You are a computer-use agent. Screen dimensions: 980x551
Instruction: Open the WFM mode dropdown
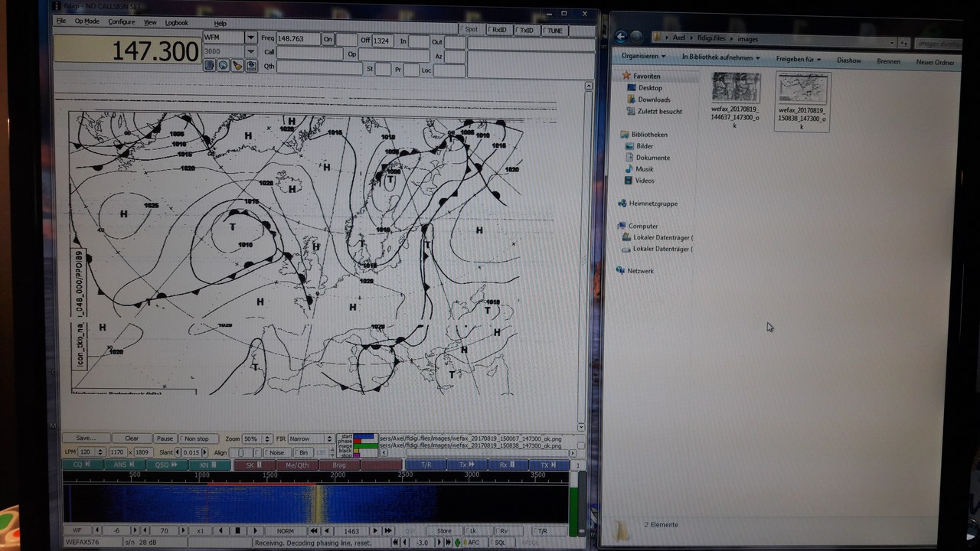pos(250,37)
